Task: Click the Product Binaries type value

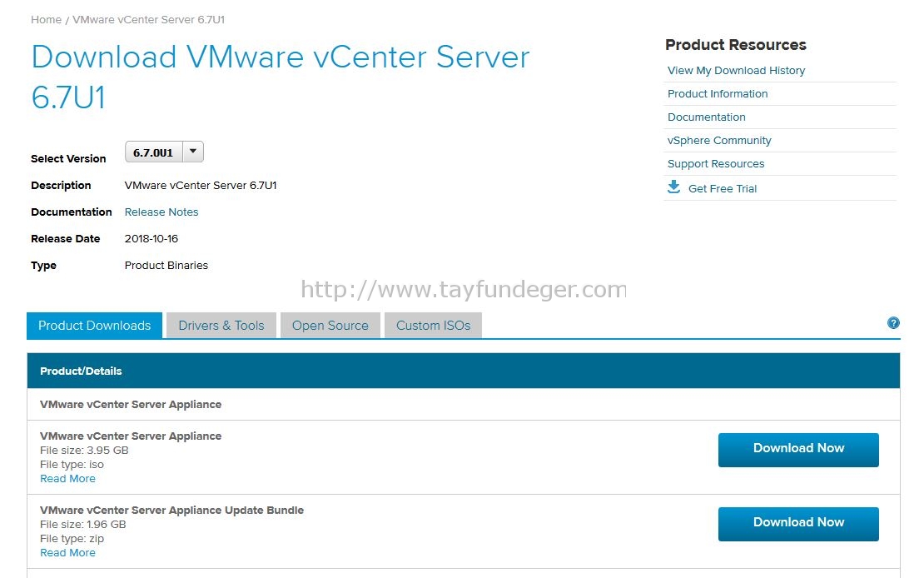Action: click(166, 266)
